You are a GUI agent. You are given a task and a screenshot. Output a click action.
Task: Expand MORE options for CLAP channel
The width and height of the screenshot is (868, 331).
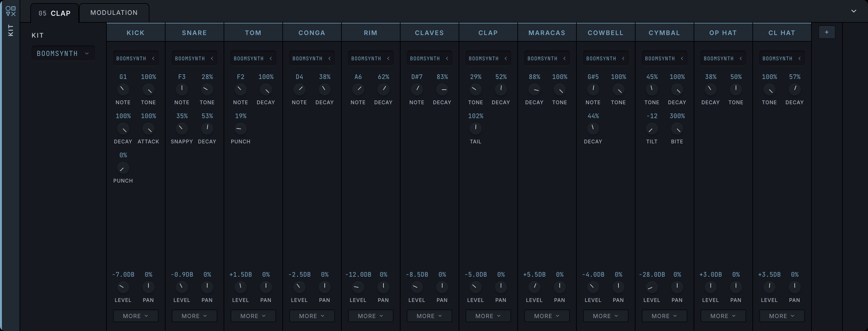[488, 316]
